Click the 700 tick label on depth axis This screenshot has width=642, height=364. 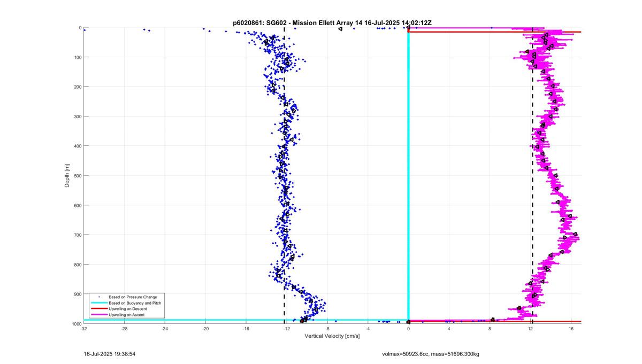[77, 235]
